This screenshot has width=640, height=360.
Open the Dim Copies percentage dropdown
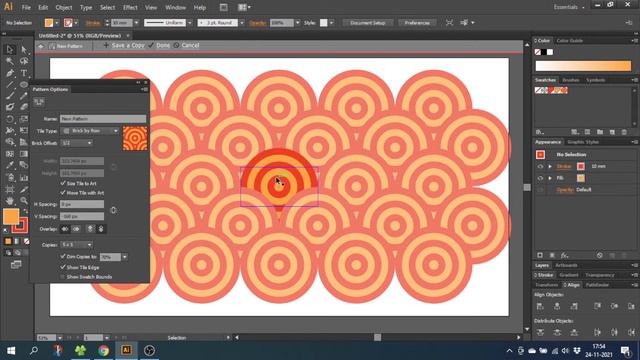[x=124, y=257]
